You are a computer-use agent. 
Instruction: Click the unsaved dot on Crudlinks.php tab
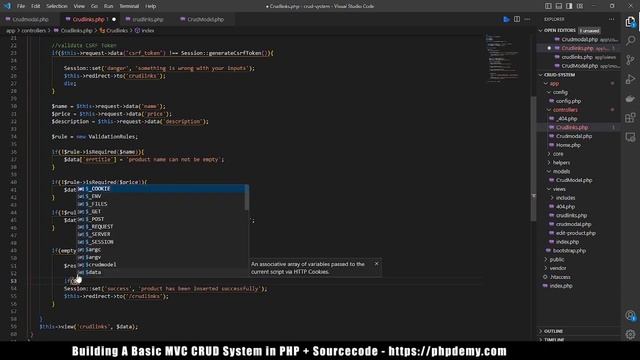tap(114, 19)
